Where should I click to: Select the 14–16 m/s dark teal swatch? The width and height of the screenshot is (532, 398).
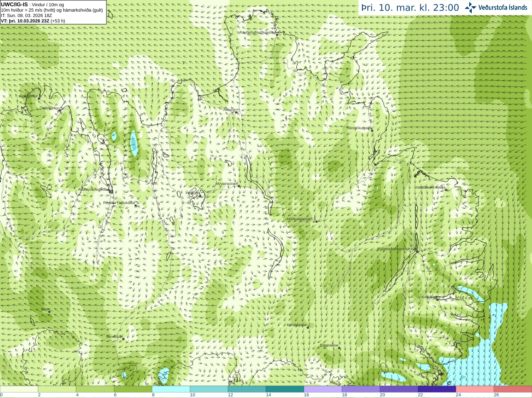[285, 389]
